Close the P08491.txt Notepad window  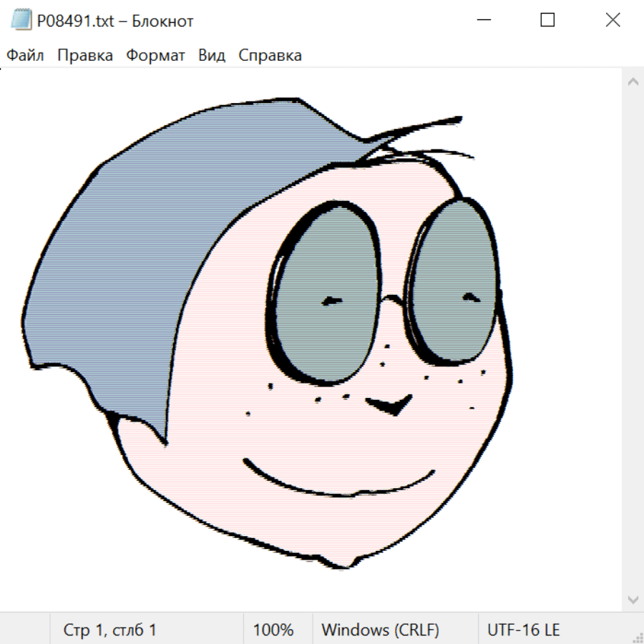coord(613,21)
